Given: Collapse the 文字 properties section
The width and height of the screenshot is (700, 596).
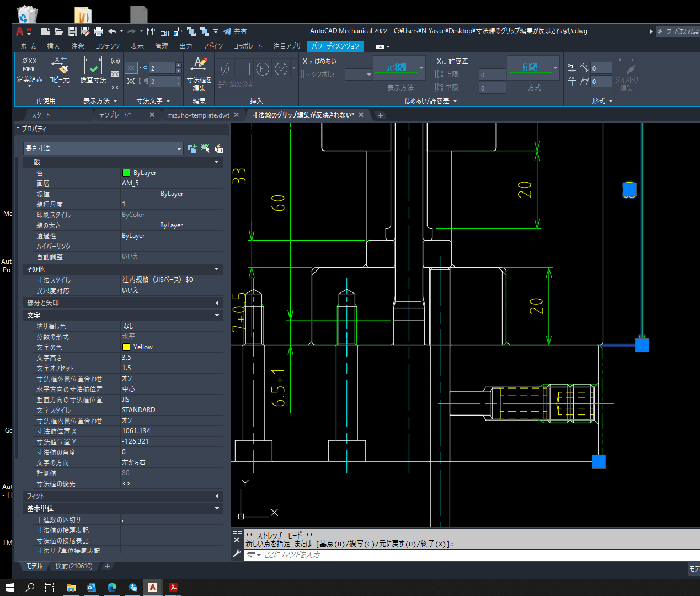Looking at the screenshot, I should click(x=217, y=316).
